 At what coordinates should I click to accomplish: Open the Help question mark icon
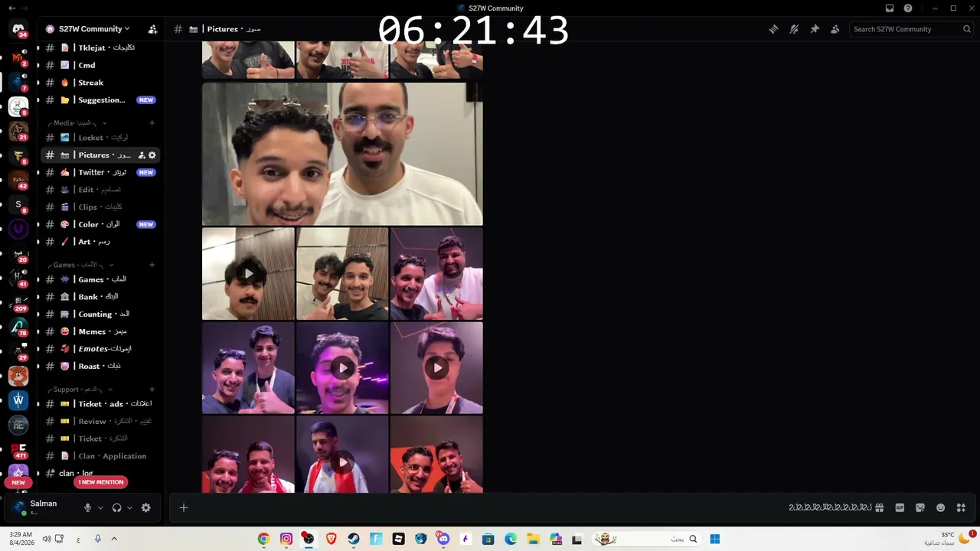[x=908, y=8]
